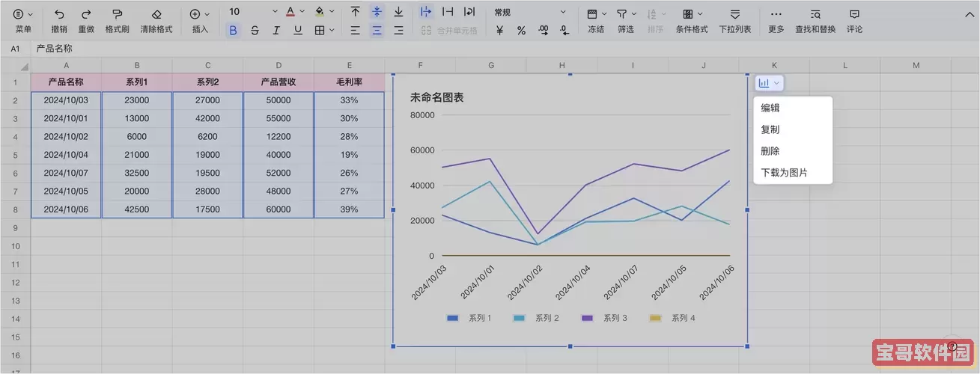The image size is (980, 374).
Task: Click the formula bar showing 产品名称
Action: point(505,49)
